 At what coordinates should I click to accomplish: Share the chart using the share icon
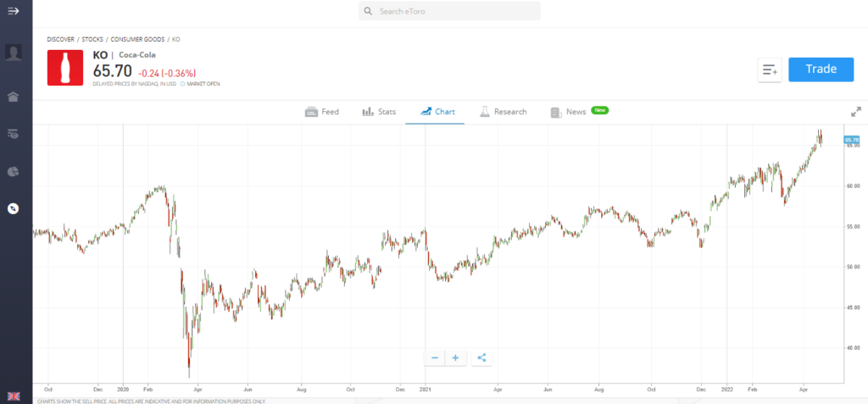(481, 358)
